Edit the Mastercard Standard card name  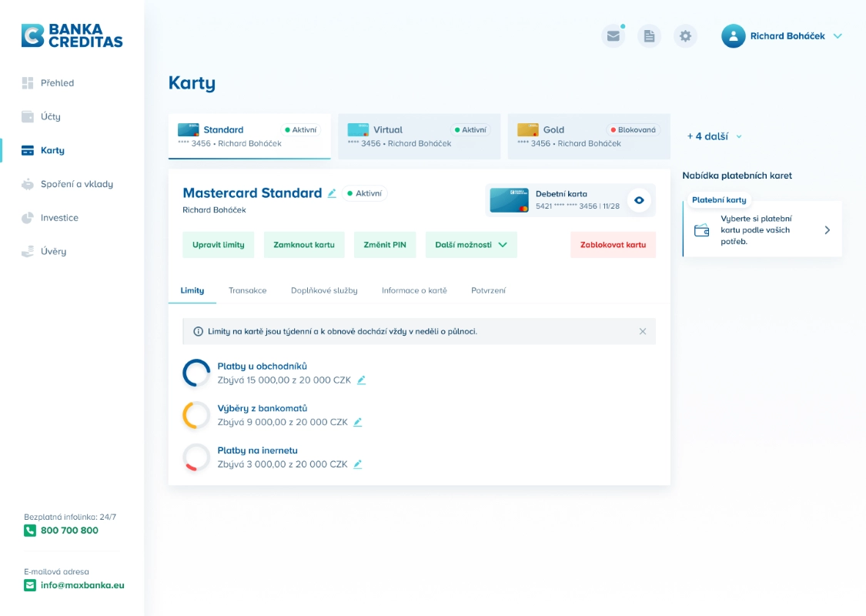[x=332, y=194]
